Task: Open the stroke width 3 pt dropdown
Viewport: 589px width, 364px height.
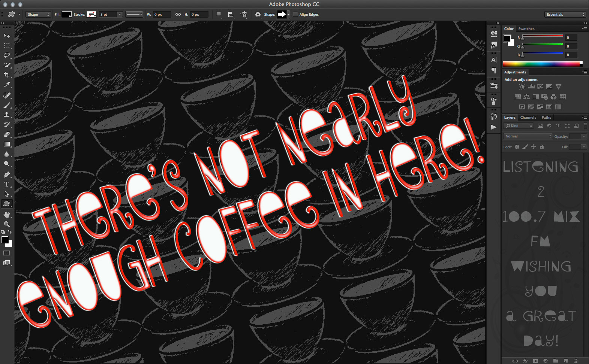Action: coord(119,15)
